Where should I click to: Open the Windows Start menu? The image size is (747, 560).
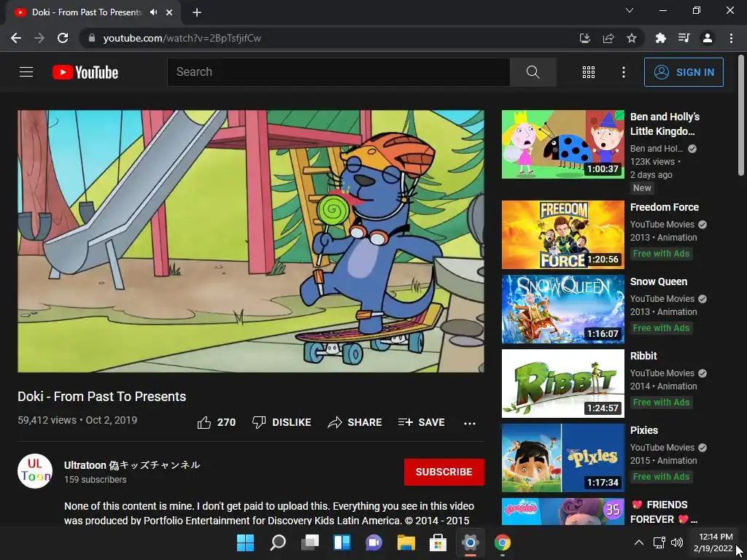click(246, 542)
